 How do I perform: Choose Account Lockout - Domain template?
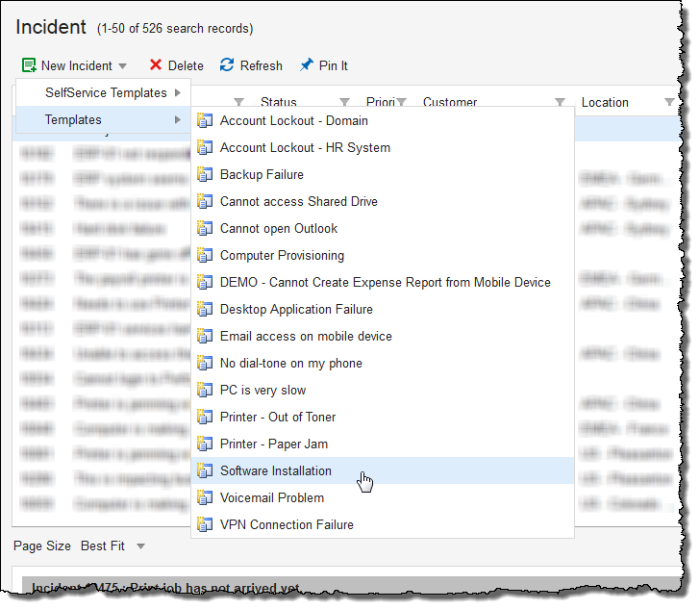coord(383,120)
